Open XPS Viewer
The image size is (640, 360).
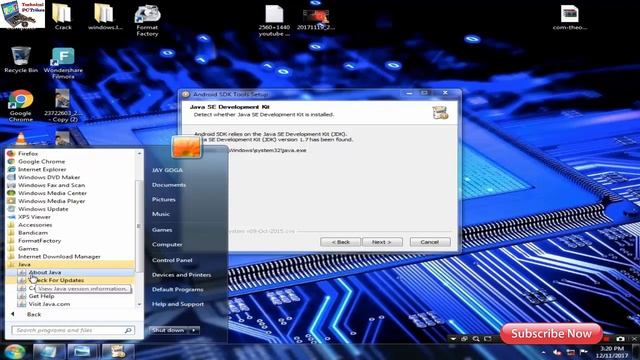(x=34, y=217)
